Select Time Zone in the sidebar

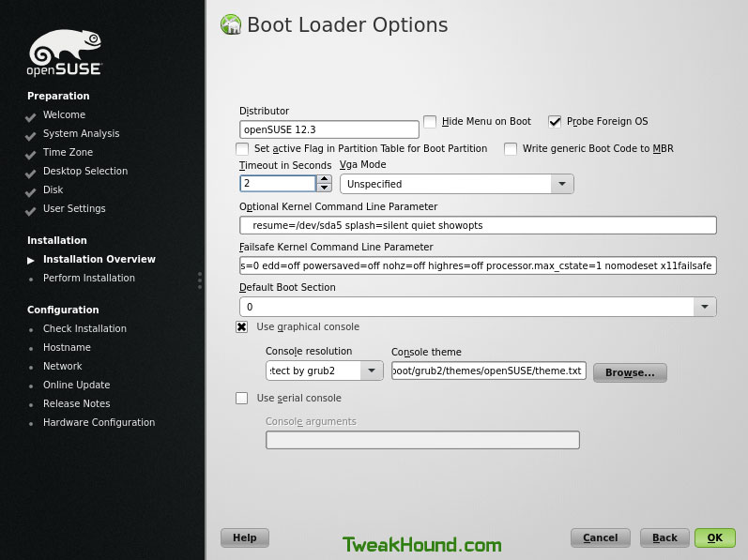[x=68, y=153]
